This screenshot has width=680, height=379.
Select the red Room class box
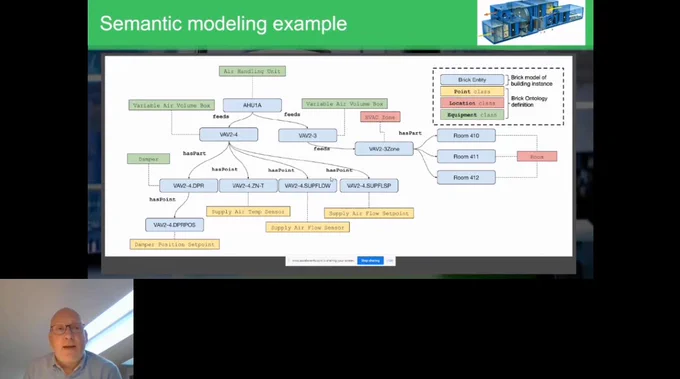[537, 157]
